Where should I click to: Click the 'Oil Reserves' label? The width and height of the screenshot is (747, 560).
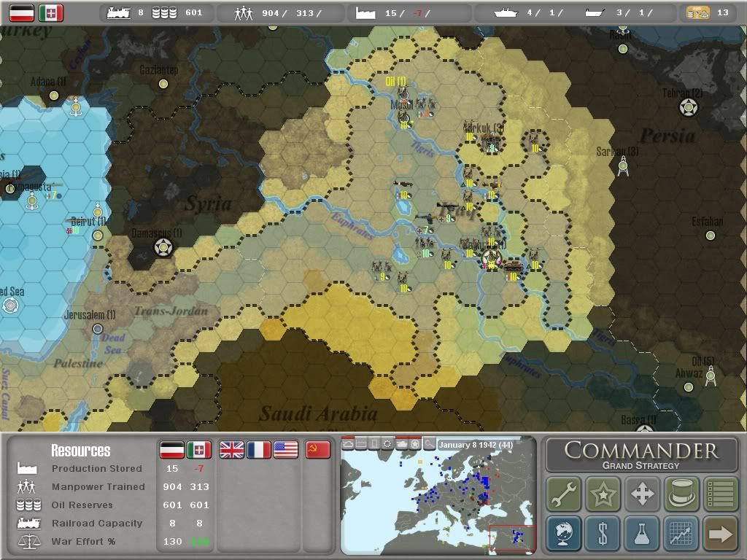tap(82, 505)
